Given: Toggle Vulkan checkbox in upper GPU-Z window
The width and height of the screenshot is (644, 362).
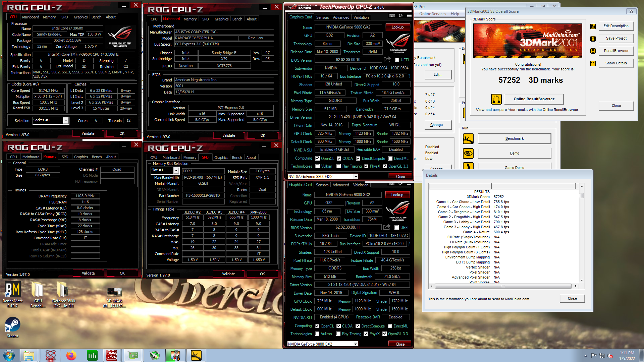Looking at the screenshot, I should 318,166.
